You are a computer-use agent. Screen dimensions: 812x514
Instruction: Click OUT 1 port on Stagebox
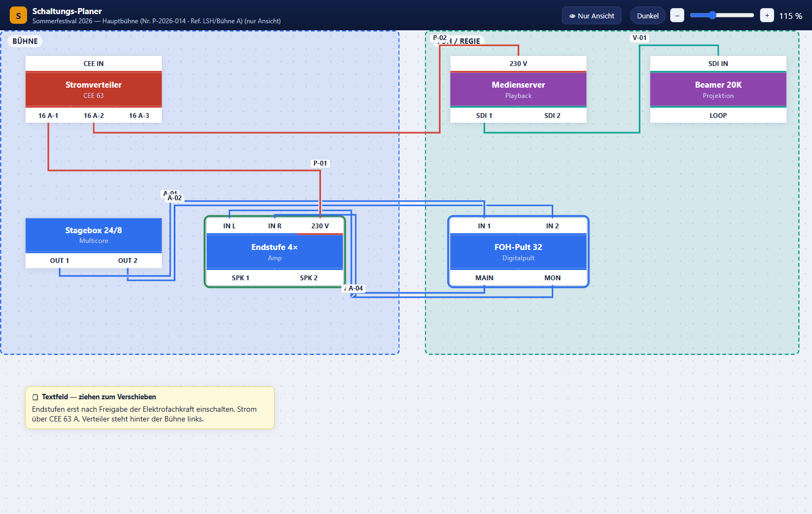click(60, 260)
